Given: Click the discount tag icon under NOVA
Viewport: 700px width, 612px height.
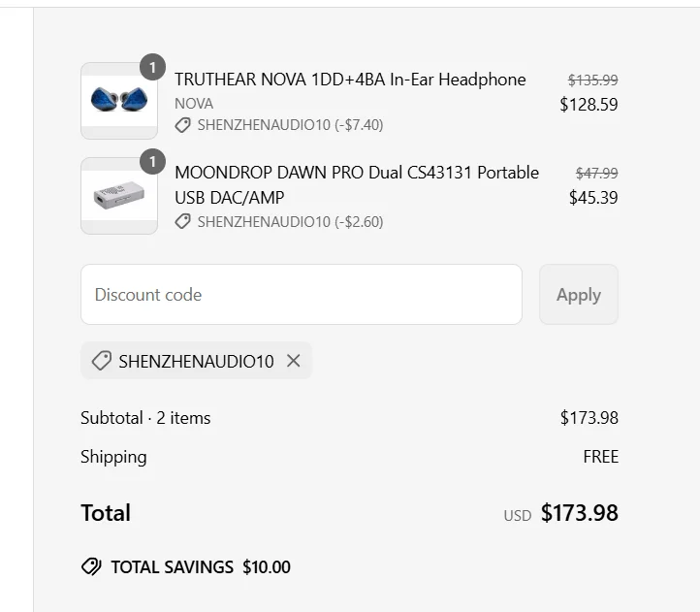Looking at the screenshot, I should pyautogui.click(x=182, y=125).
